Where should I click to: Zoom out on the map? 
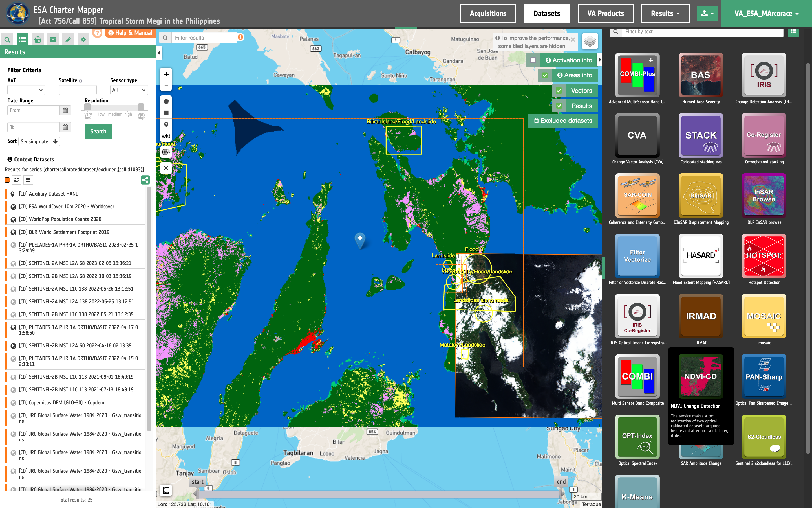pyautogui.click(x=166, y=86)
